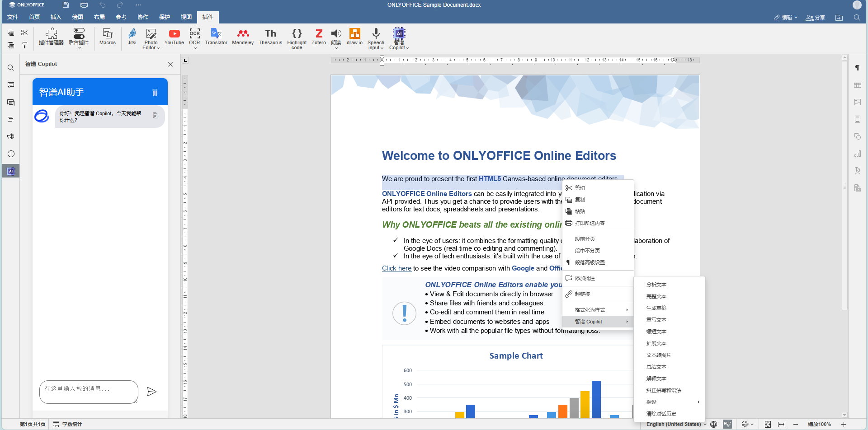Switch to the 插入 tab
Screen dimensions: 868x430
56,17
